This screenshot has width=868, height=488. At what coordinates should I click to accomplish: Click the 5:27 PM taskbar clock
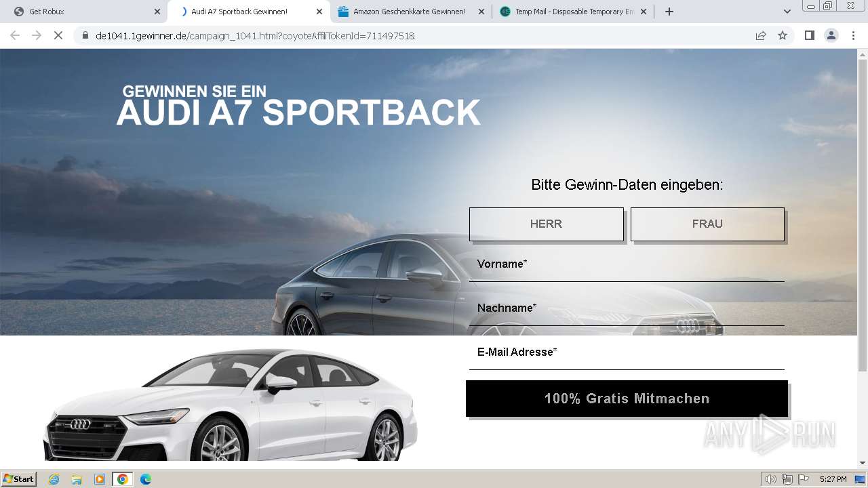pos(833,479)
